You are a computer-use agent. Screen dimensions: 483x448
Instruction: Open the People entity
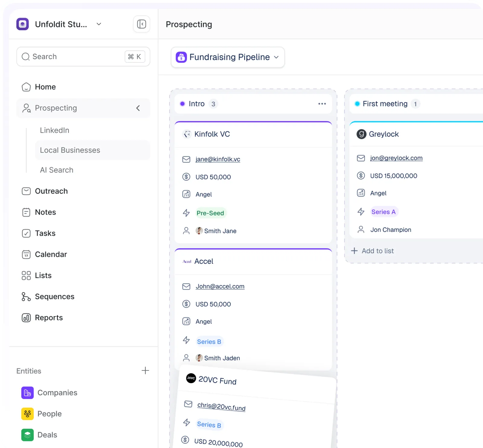50,414
